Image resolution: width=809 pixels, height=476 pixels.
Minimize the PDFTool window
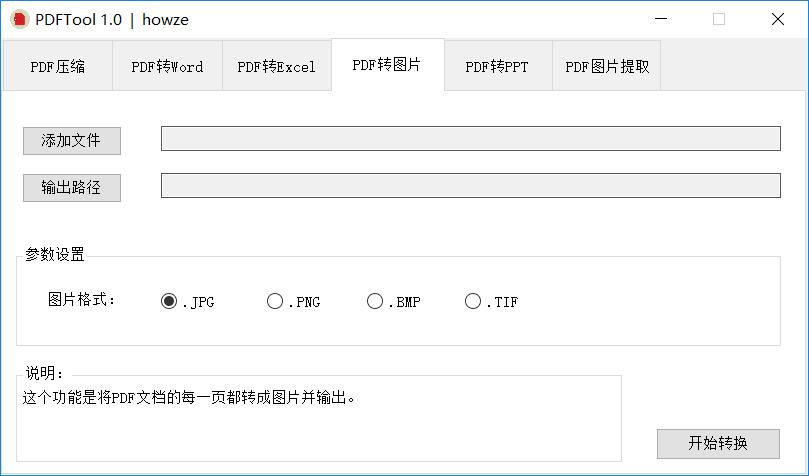pyautogui.click(x=661, y=19)
